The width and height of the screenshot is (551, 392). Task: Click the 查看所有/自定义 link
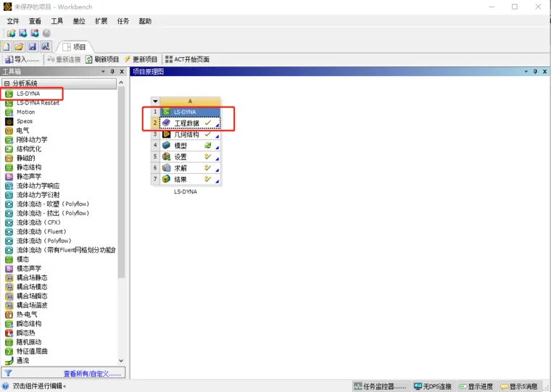click(x=92, y=374)
